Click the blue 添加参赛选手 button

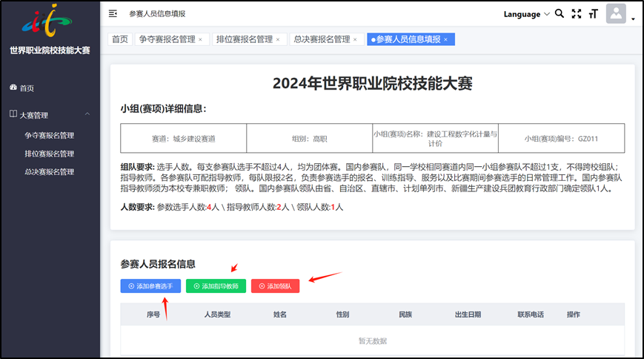click(x=150, y=286)
